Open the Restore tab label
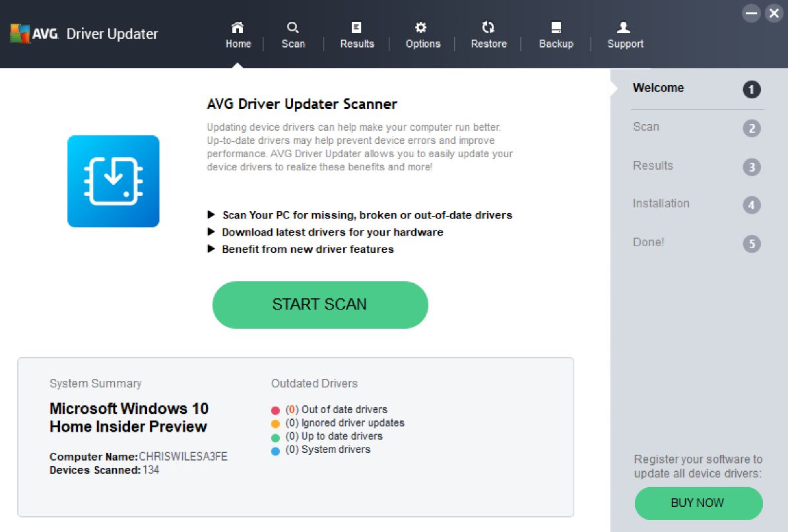This screenshot has height=532, width=788. click(x=488, y=44)
